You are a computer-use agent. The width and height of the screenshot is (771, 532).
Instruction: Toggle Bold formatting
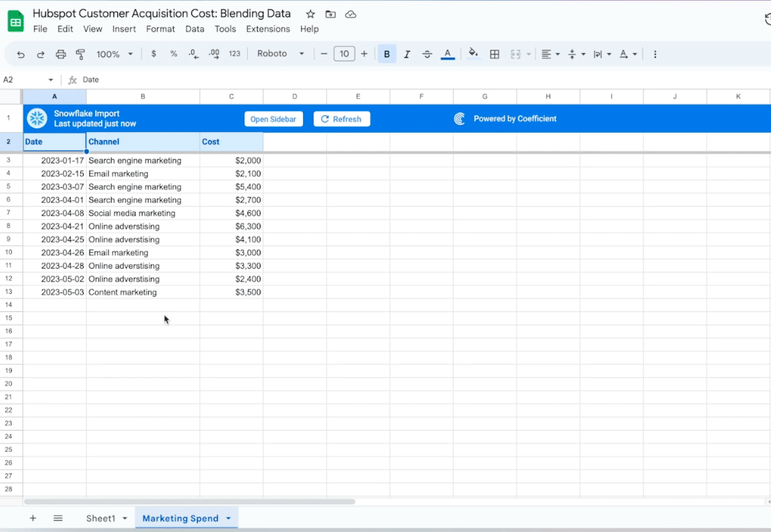click(x=387, y=54)
